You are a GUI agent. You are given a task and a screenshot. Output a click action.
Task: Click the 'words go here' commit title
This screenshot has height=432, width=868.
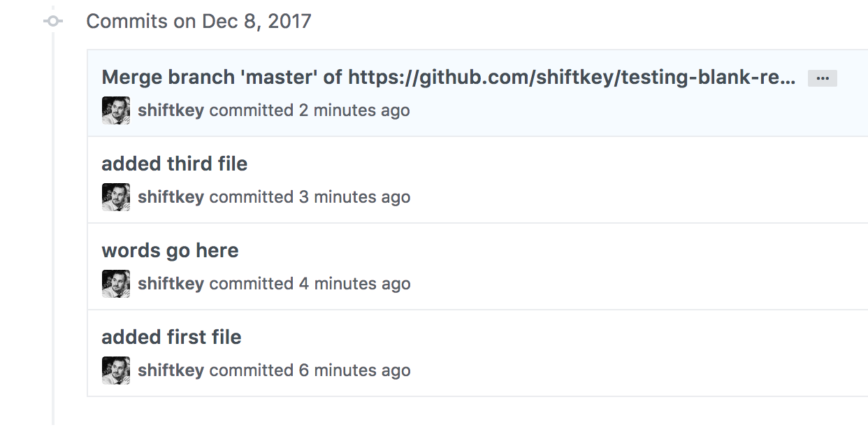pos(170,250)
